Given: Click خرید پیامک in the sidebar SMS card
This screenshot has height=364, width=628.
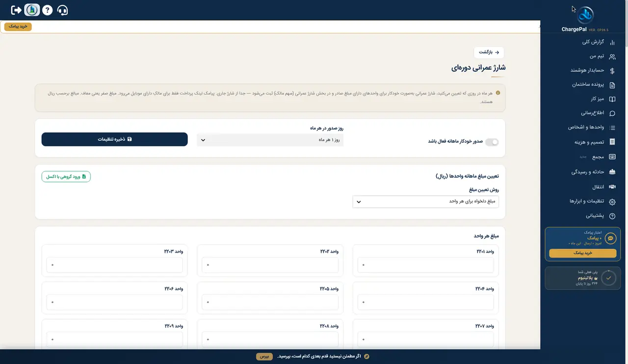Looking at the screenshot, I should tap(583, 253).
